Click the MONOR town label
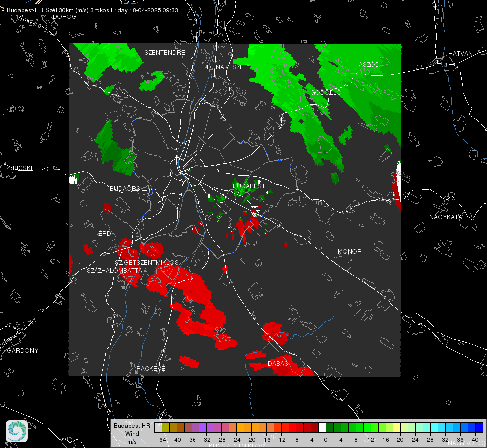This screenshot has width=487, height=448. [x=349, y=251]
